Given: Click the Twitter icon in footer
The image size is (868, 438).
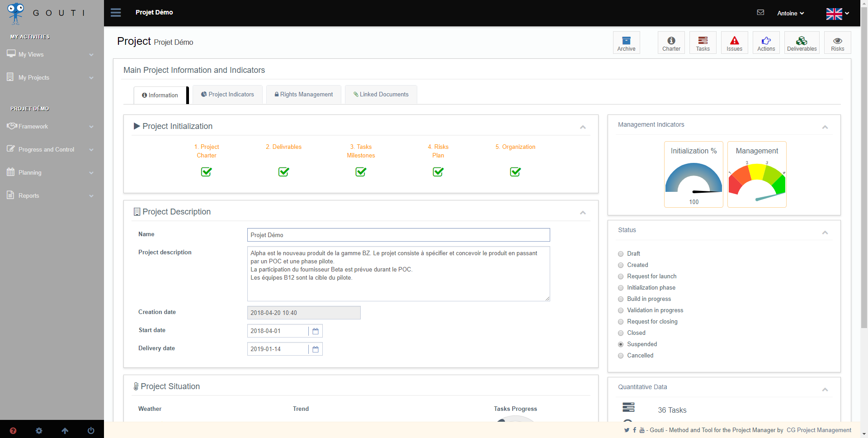Looking at the screenshot, I should [627, 430].
